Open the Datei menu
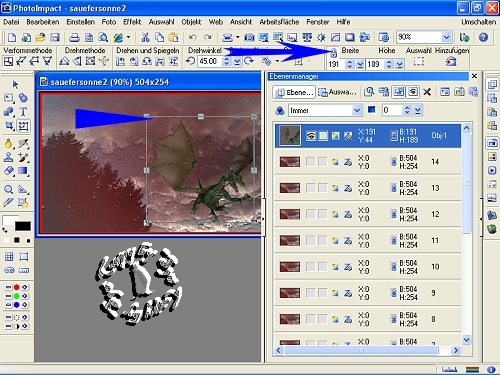500x375 pixels. point(11,22)
